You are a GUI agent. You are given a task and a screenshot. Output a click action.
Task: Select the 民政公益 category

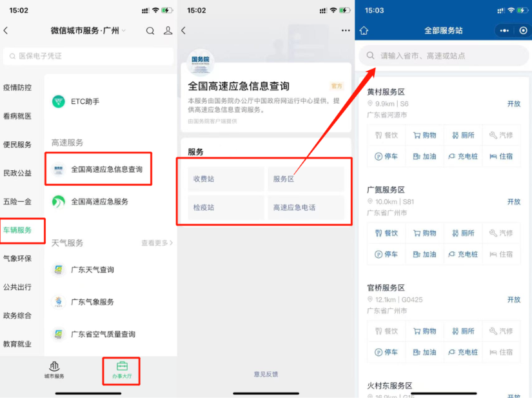17,173
